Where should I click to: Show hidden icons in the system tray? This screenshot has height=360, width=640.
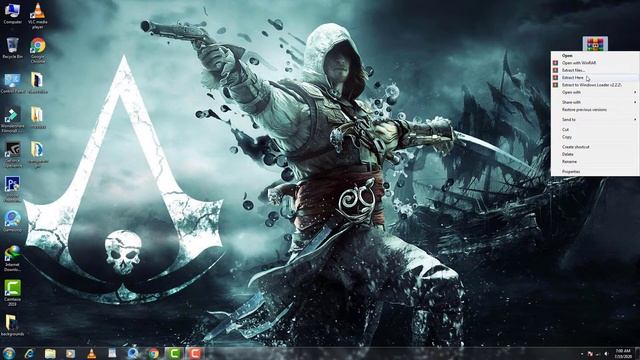(x=582, y=354)
